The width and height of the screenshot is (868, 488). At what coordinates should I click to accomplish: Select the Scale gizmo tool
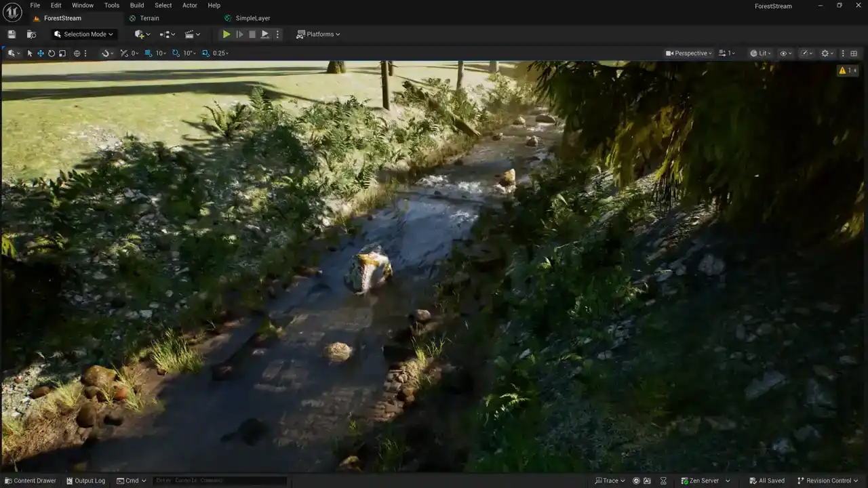click(x=62, y=53)
